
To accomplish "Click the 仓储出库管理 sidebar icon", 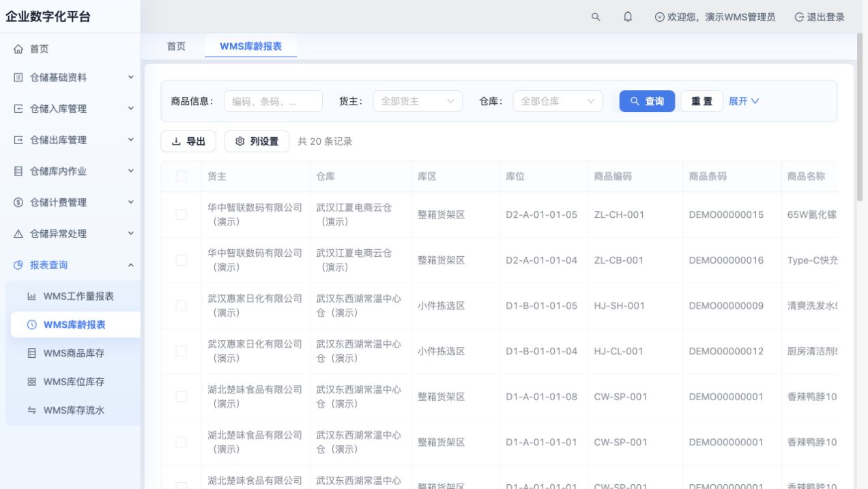I will pos(18,140).
